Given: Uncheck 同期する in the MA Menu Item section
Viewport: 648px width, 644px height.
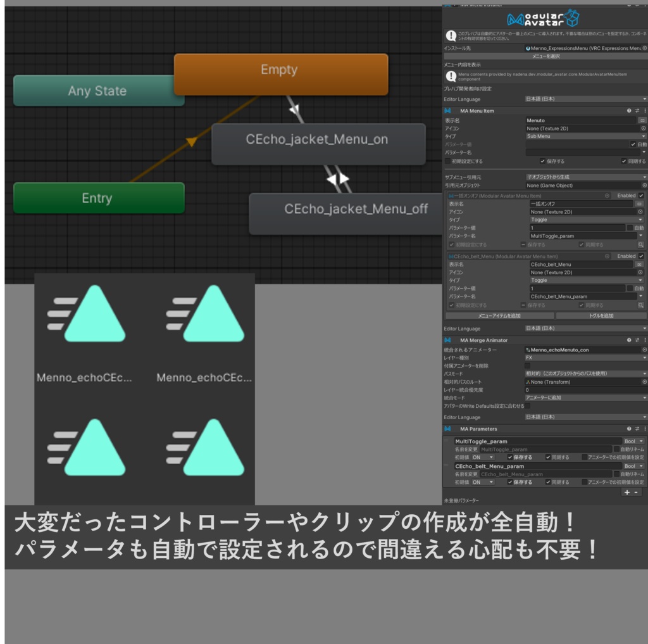Looking at the screenshot, I should click(x=624, y=161).
